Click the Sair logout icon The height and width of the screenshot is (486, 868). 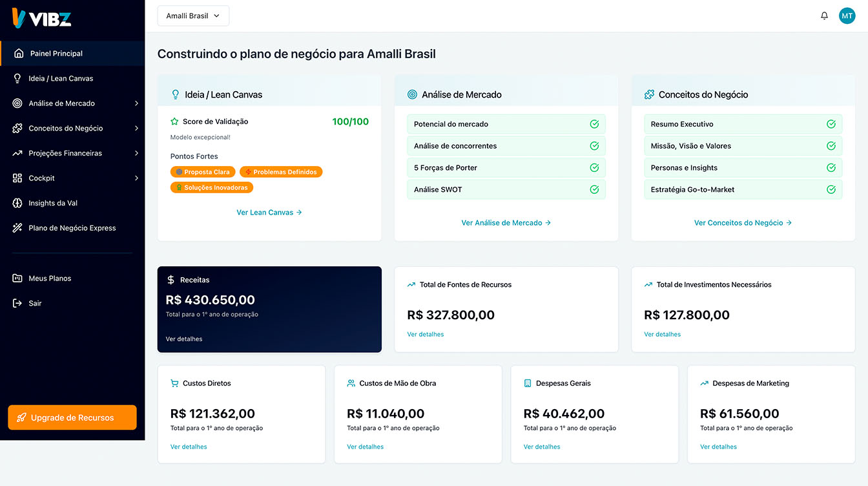[x=17, y=303]
